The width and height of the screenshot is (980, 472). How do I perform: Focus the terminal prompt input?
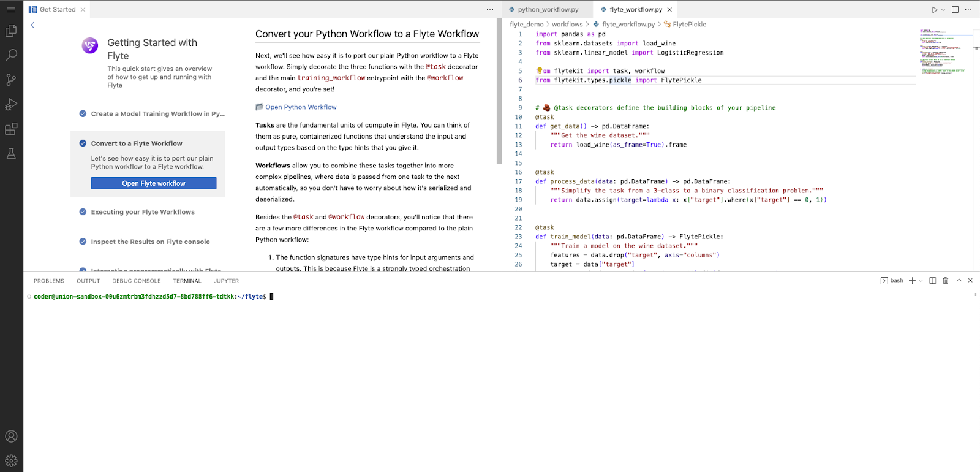pos(271,297)
